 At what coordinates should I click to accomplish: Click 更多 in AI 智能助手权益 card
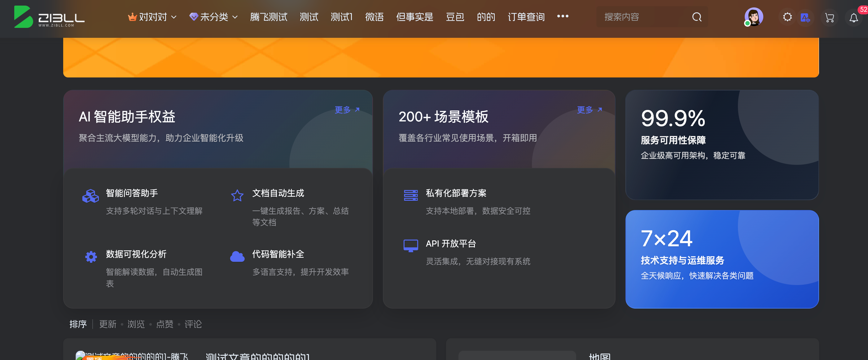click(x=347, y=110)
